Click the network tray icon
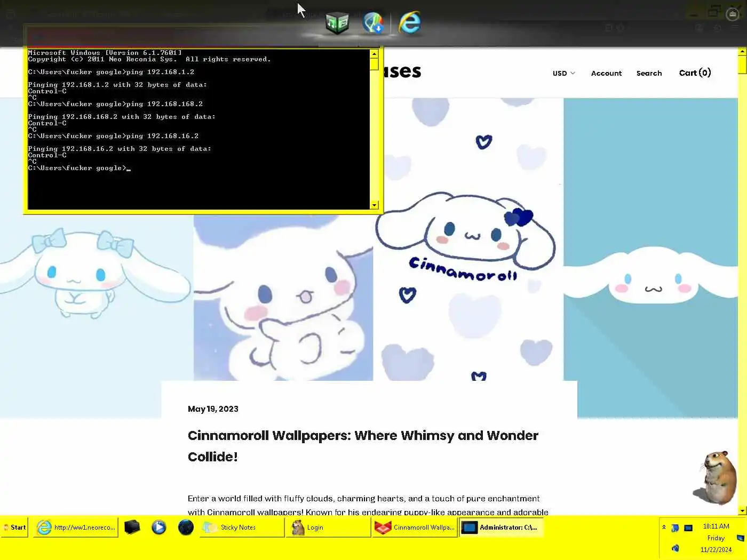The image size is (747, 560). [x=675, y=528]
